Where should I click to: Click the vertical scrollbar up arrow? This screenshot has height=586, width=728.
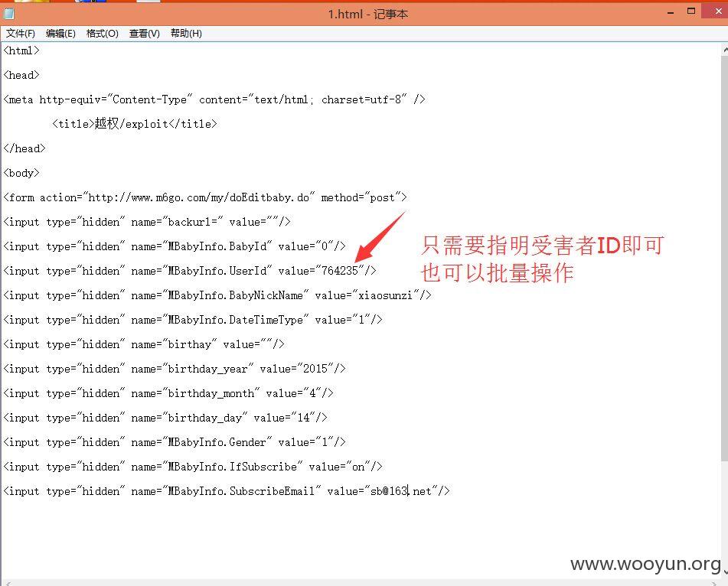725,49
